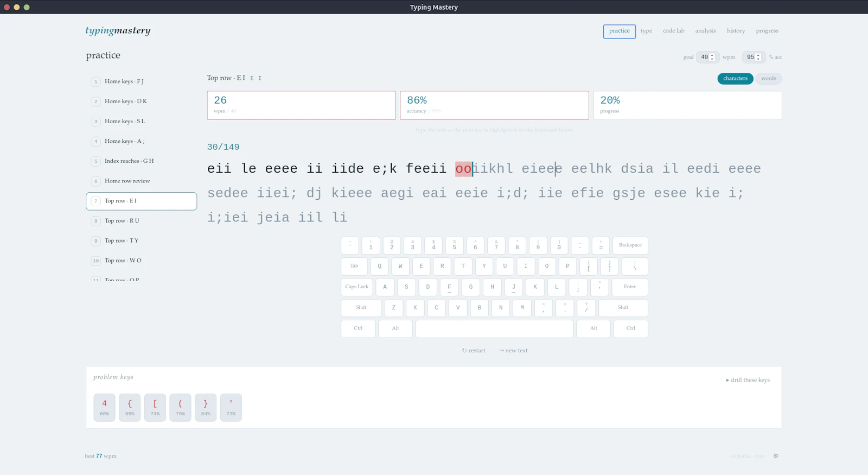Image resolution: width=868 pixels, height=475 pixels.
Task: Open the practice tab
Action: pos(619,31)
